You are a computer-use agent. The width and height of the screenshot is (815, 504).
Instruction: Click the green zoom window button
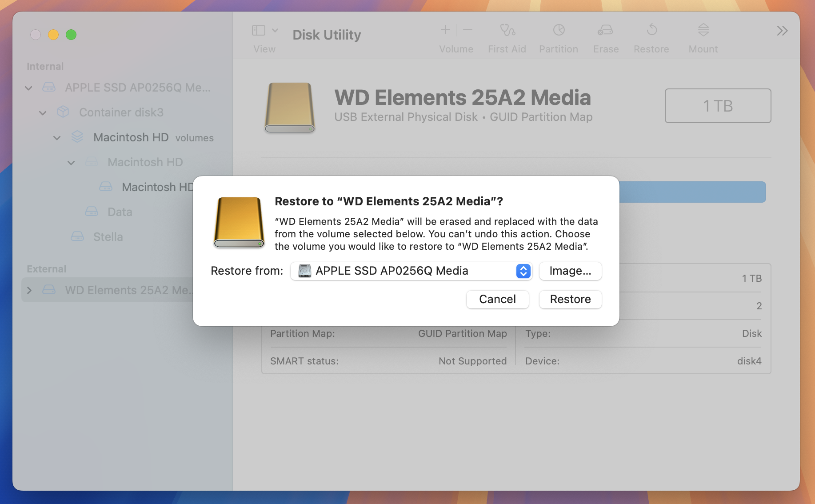point(71,35)
